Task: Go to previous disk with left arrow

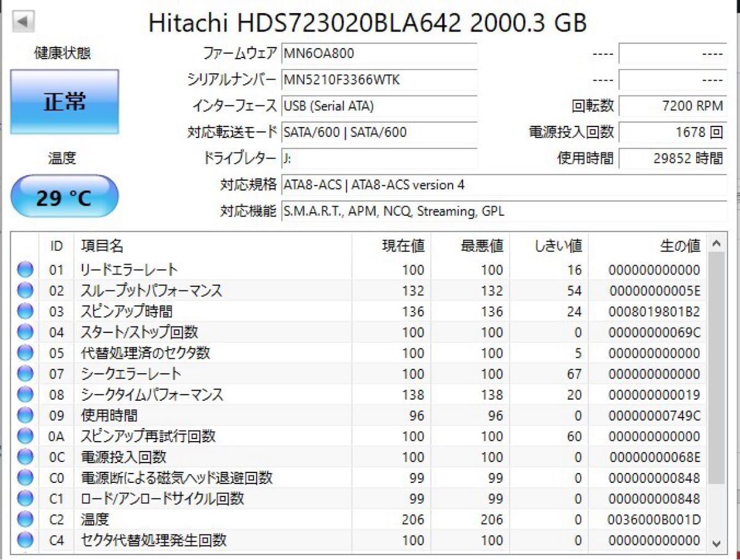Action: 23,21
